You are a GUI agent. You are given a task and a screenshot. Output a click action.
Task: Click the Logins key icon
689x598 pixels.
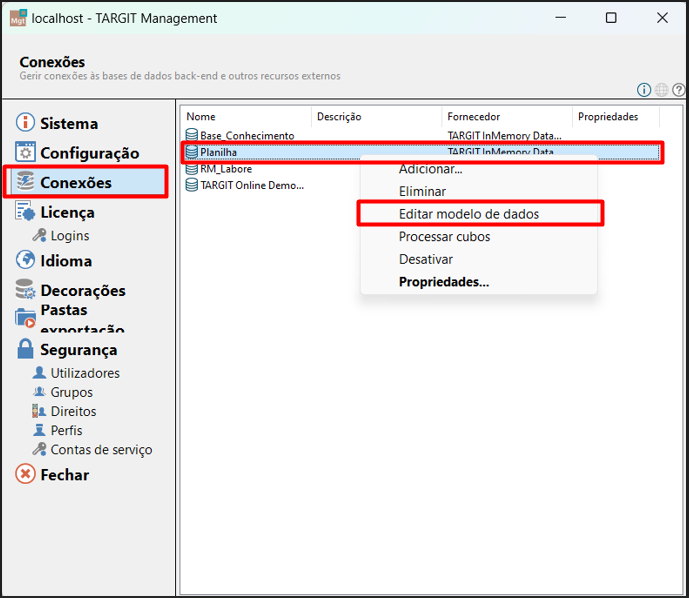(x=40, y=236)
